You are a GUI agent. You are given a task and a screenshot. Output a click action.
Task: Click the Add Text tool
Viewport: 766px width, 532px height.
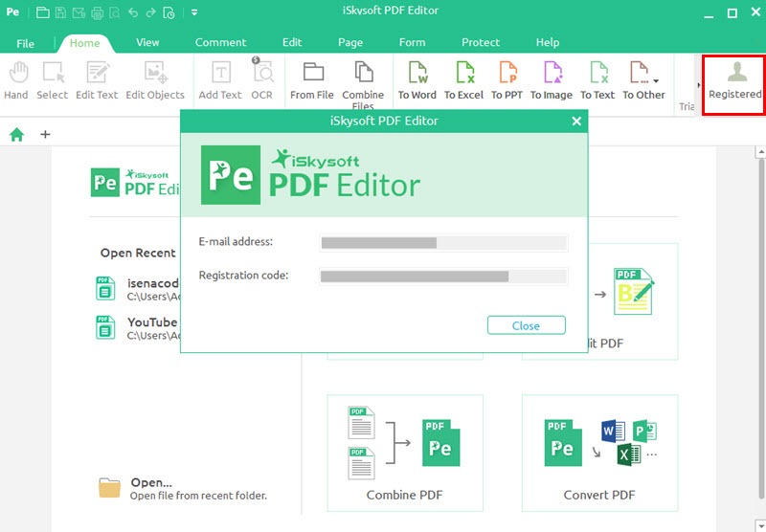click(x=220, y=80)
